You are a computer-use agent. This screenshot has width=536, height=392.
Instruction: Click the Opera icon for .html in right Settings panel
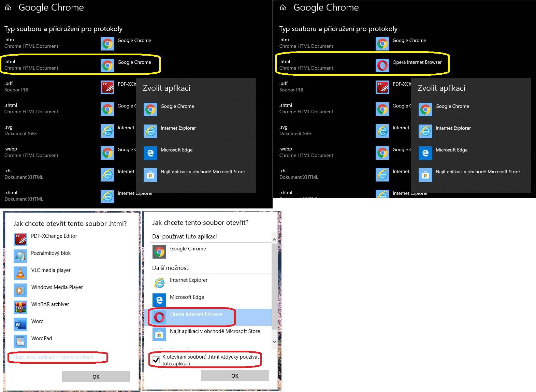pyautogui.click(x=382, y=66)
